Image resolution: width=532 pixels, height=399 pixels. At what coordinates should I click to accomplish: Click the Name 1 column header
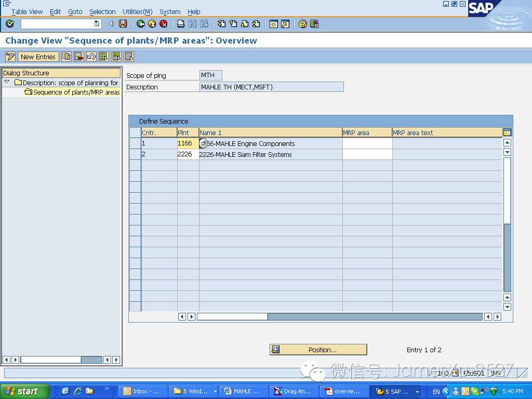[270, 132]
